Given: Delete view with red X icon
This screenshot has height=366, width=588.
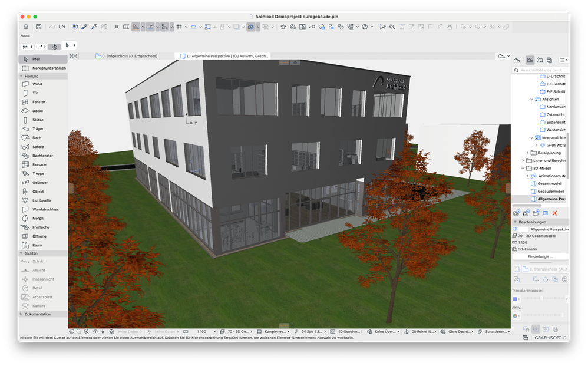Looking at the screenshot, I should coord(555,213).
